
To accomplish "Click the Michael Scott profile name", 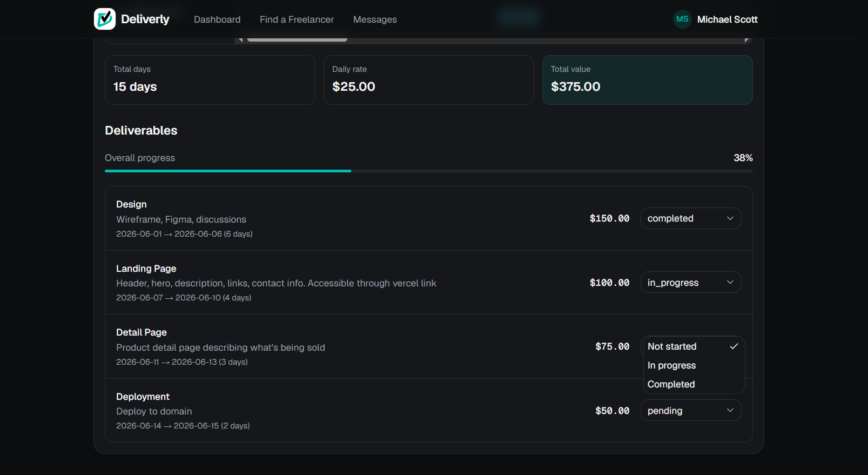I will (x=727, y=19).
